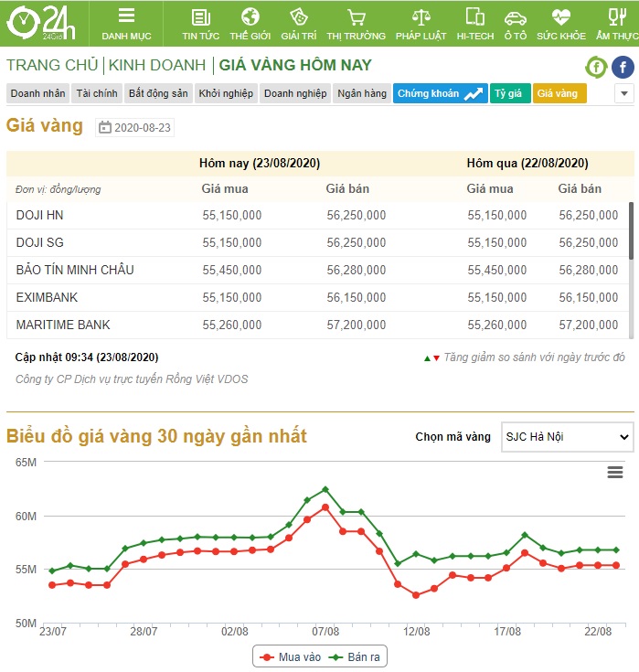This screenshot has width=639, height=672.
Task: Click the date field 2020-08-23
Action: 134,127
